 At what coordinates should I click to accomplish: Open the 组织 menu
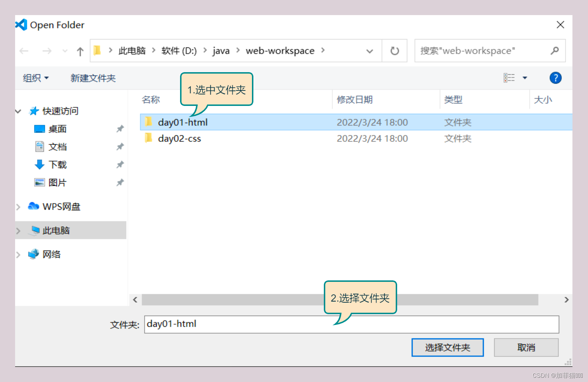click(x=36, y=78)
